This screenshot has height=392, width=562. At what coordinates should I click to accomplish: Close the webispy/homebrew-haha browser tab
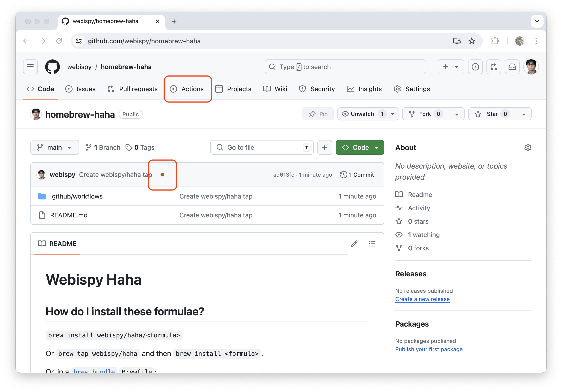[158, 21]
